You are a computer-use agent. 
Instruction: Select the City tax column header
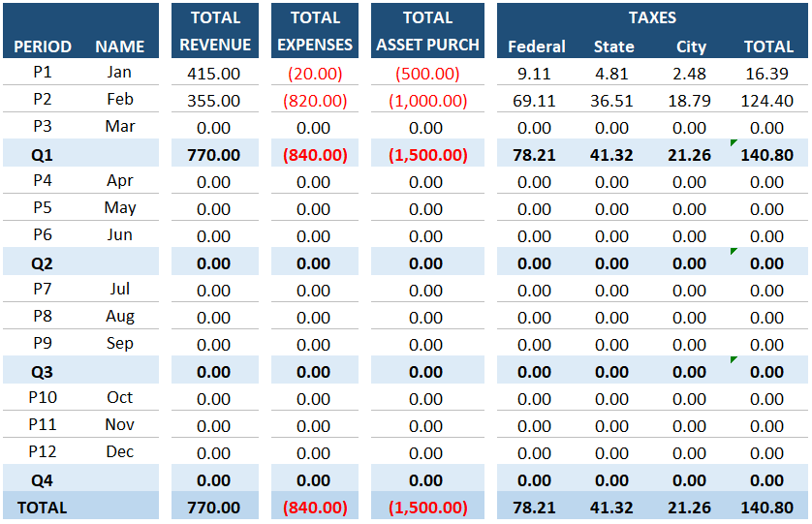click(x=691, y=46)
